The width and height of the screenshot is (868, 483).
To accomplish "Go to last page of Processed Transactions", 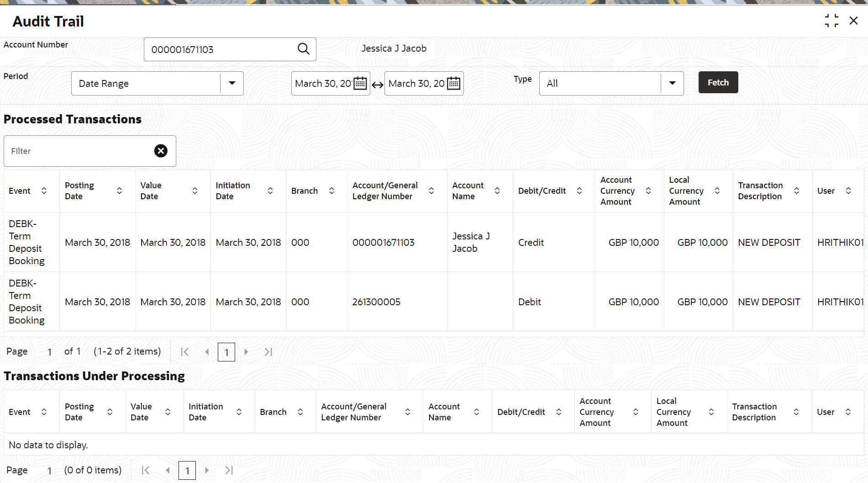I will click(268, 352).
